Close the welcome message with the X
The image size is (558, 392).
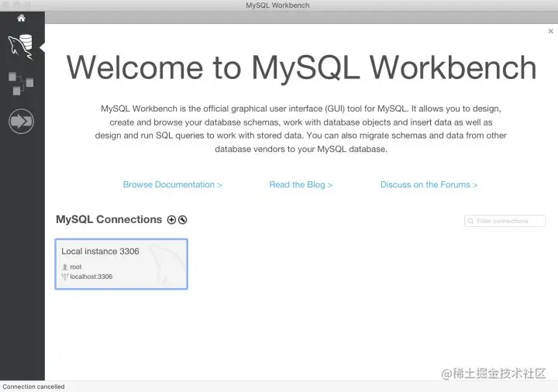coord(550,31)
